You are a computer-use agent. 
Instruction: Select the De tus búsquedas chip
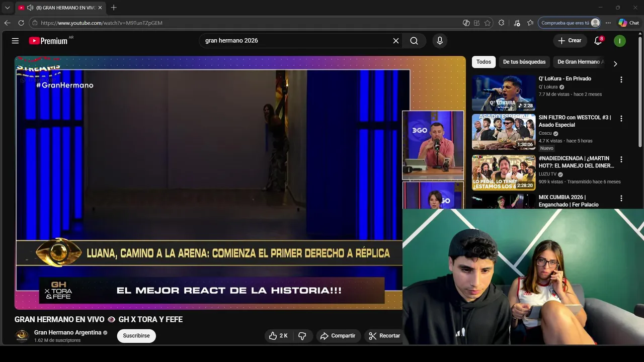tap(524, 62)
